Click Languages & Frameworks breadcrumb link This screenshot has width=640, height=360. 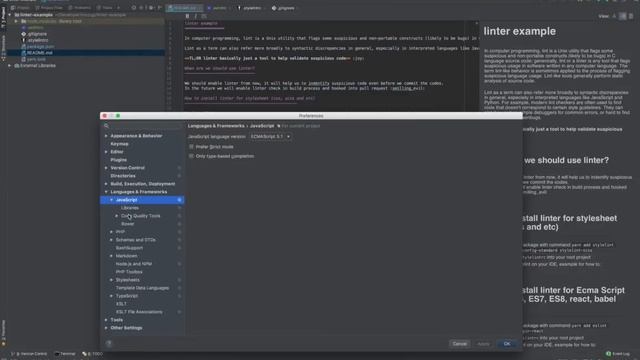(x=216, y=126)
